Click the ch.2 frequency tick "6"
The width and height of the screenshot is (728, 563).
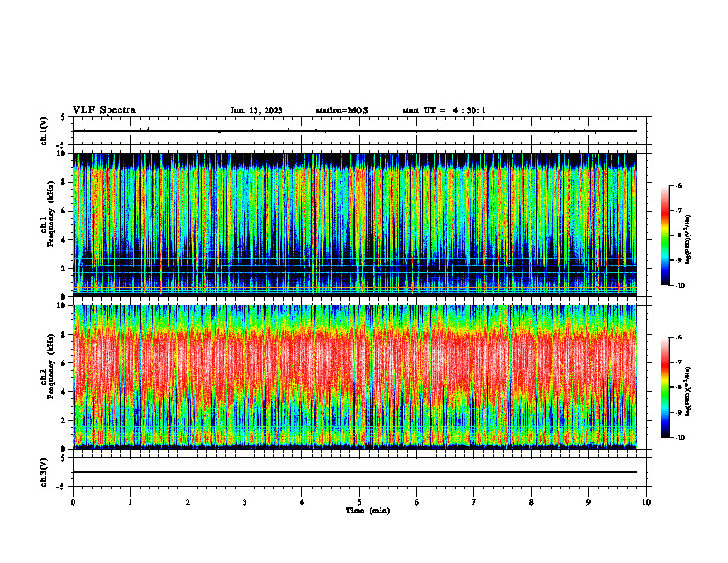tap(64, 363)
